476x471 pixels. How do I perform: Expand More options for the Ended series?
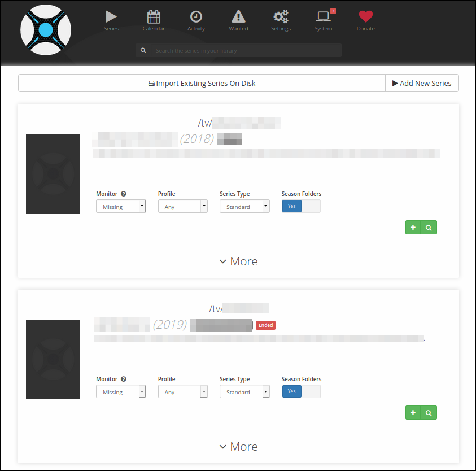coord(238,446)
